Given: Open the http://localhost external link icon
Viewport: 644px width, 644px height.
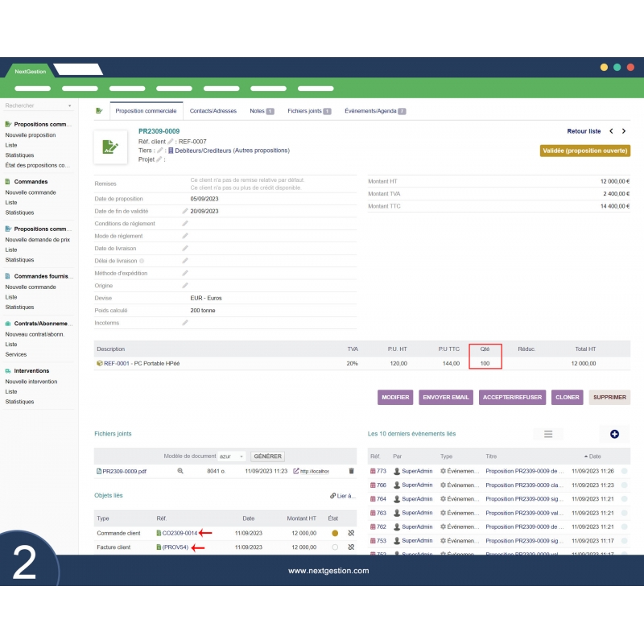Looking at the screenshot, I should click(295, 471).
